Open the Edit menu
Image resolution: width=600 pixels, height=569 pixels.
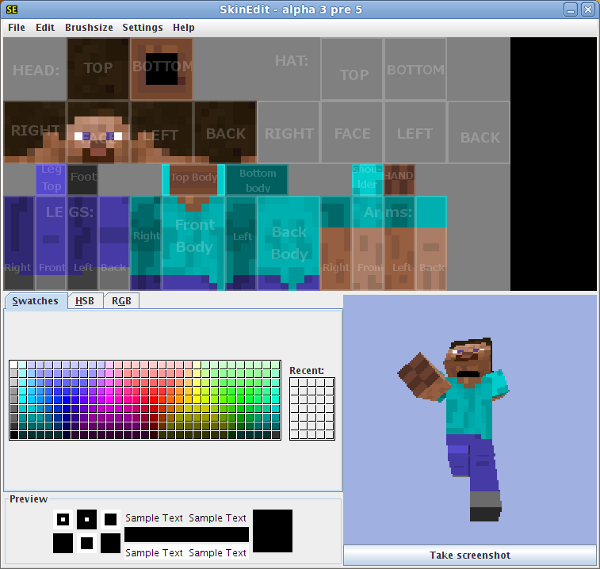click(45, 28)
